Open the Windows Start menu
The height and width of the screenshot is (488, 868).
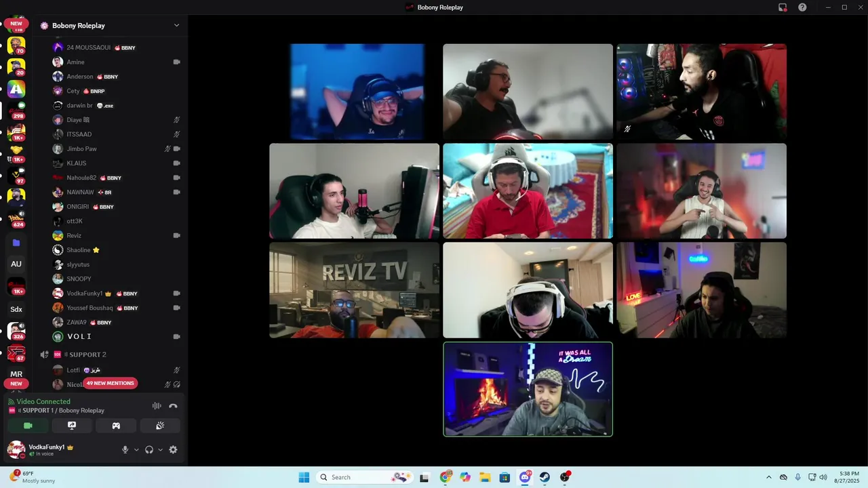[304, 477]
